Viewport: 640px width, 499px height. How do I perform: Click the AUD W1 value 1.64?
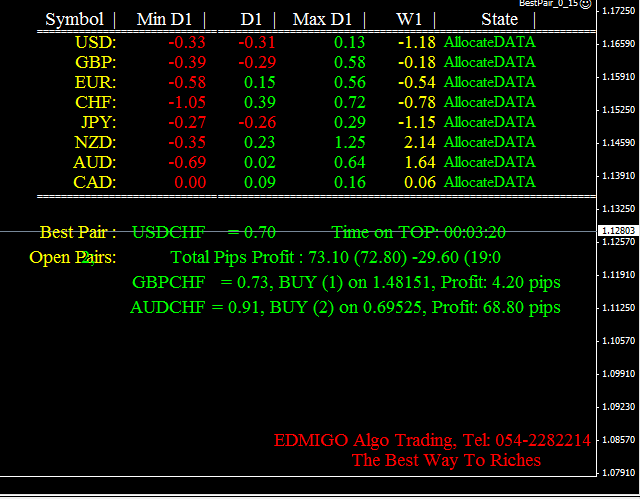(x=420, y=162)
